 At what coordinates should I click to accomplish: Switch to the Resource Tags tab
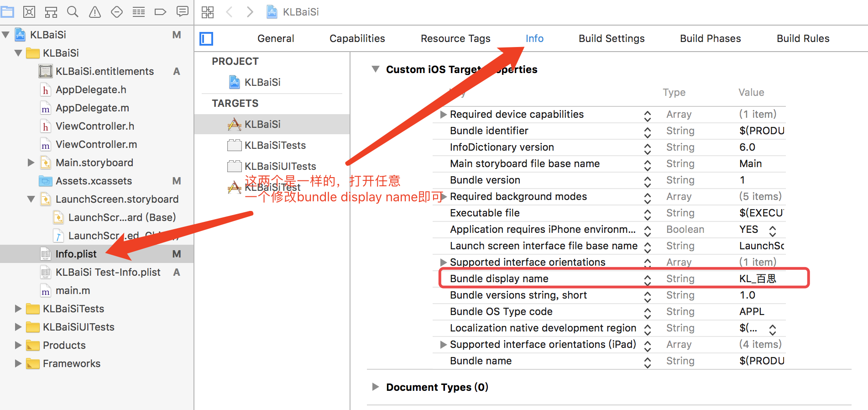pyautogui.click(x=455, y=39)
